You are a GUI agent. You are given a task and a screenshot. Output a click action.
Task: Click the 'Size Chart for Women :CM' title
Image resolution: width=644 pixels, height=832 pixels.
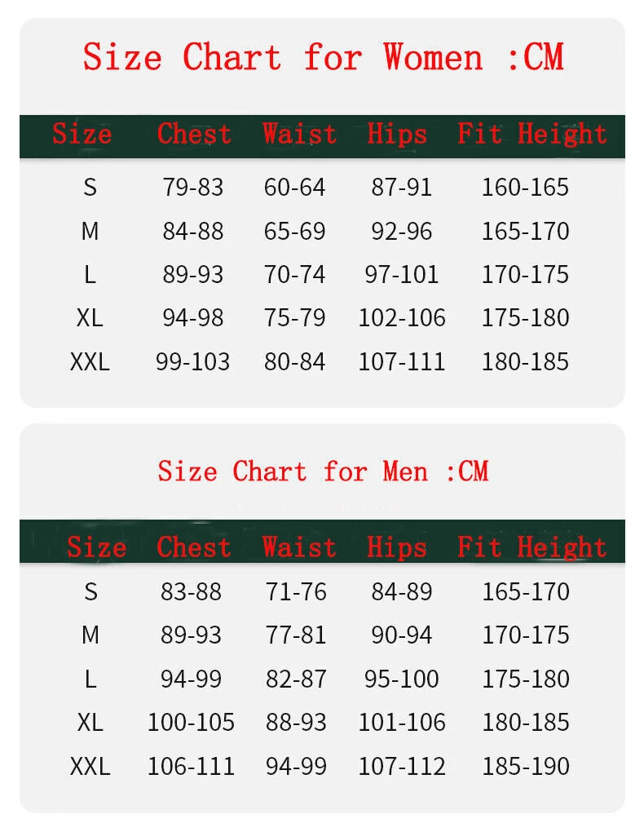coord(323,57)
